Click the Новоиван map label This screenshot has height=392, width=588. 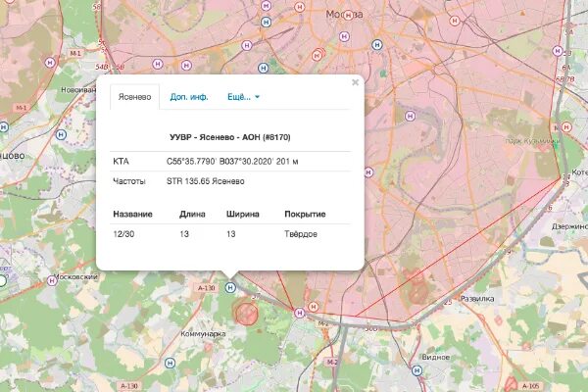coord(78,89)
